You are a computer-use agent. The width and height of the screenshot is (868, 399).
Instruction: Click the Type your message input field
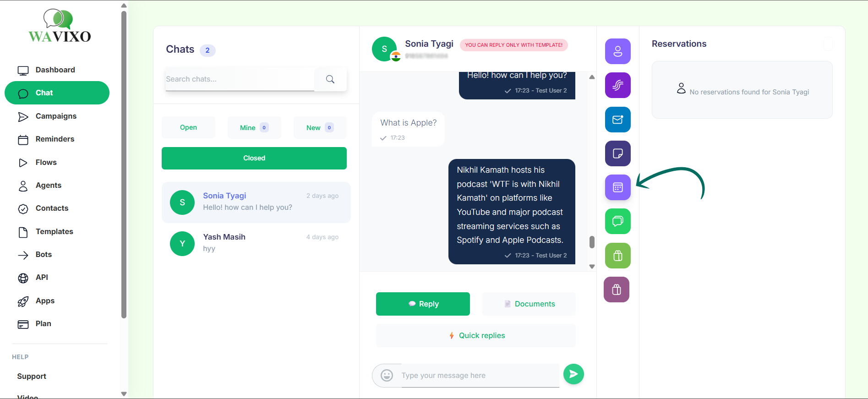click(480, 376)
